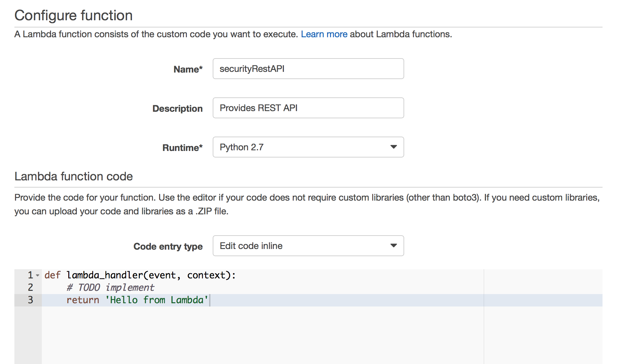This screenshot has width=628, height=364.
Task: Click the Name* field label
Action: coord(188,69)
